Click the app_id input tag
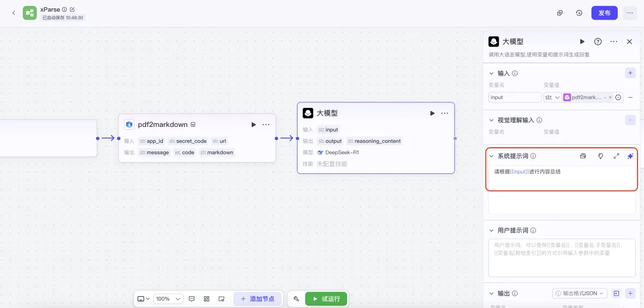644x308 pixels. (x=151, y=141)
